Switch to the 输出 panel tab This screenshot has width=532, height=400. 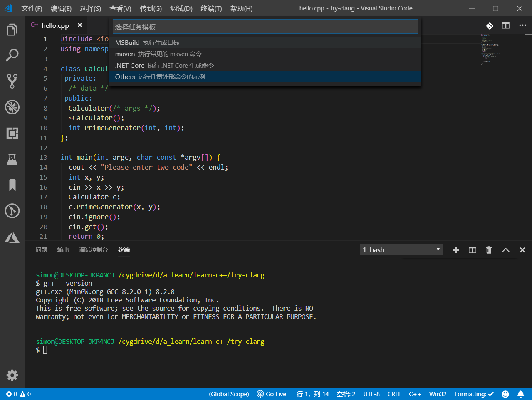pyautogui.click(x=63, y=250)
